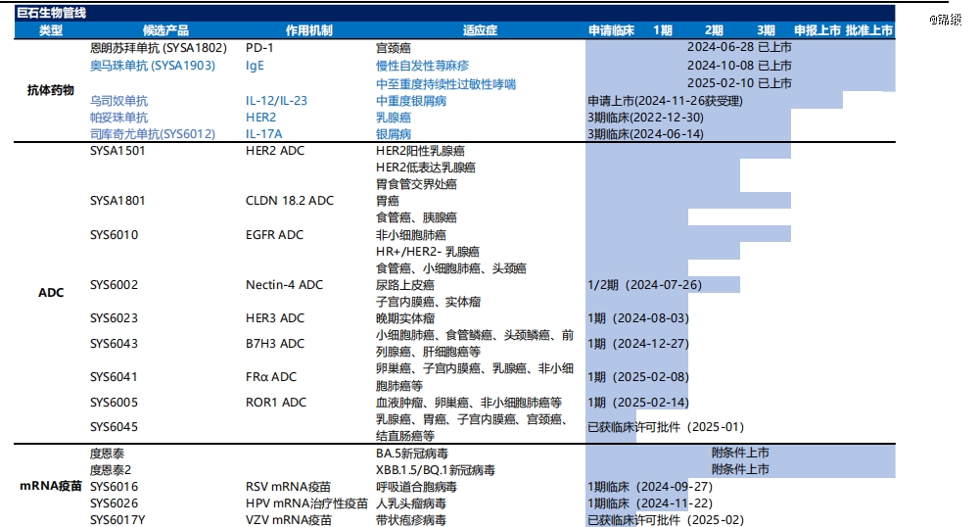The image size is (980, 527).
Task: Select the 批准上市 column header
Action: coord(868,30)
